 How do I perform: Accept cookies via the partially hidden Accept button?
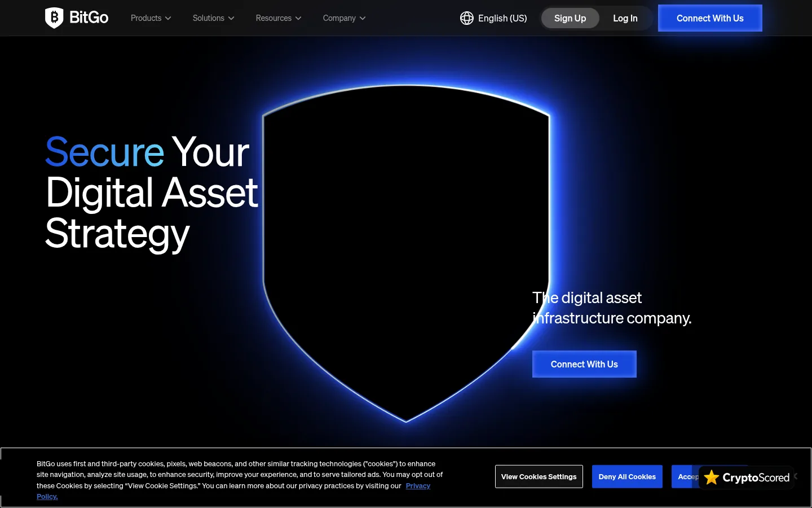click(x=685, y=477)
